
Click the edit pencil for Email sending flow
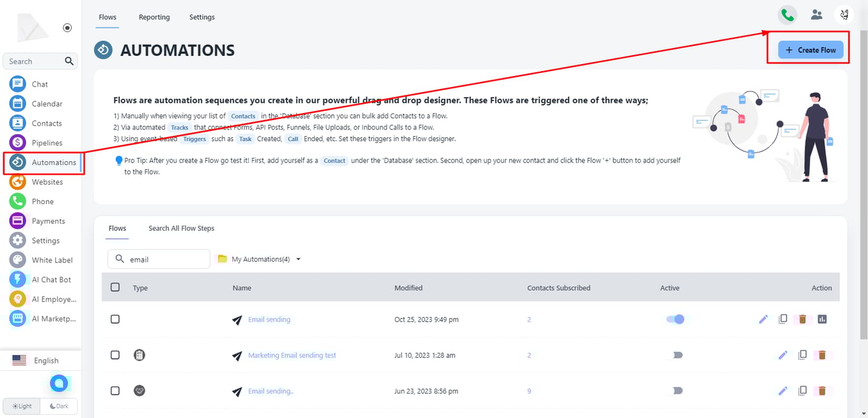click(x=763, y=319)
